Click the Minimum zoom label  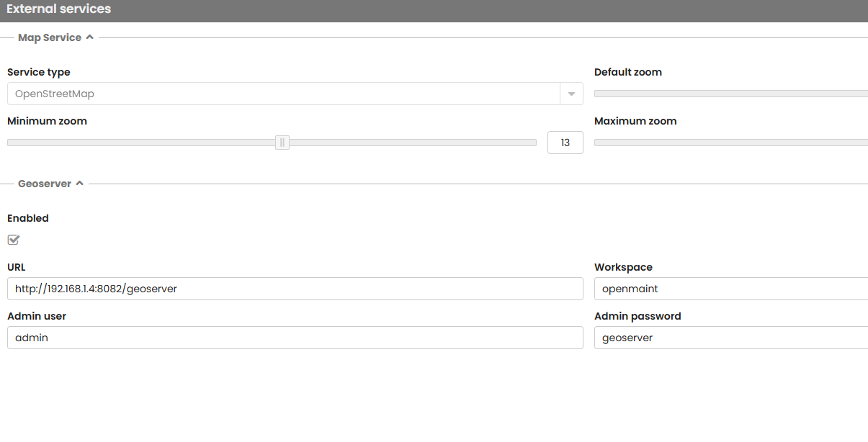47,121
